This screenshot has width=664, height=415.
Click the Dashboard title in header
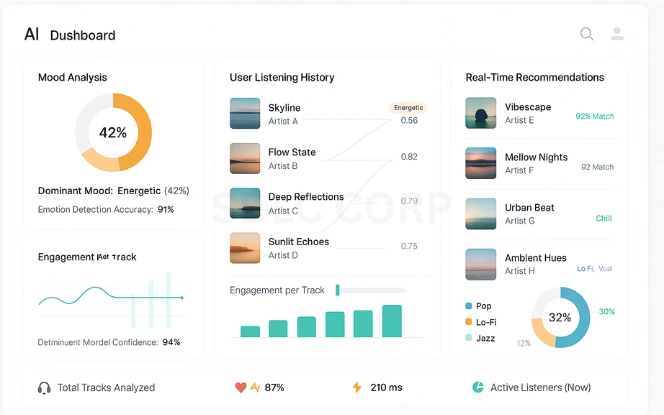click(x=83, y=35)
